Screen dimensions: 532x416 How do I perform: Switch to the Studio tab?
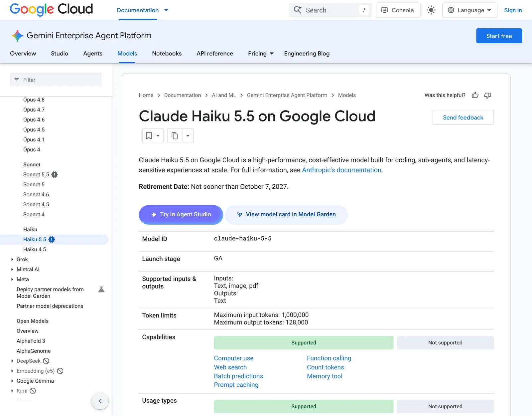(x=60, y=54)
